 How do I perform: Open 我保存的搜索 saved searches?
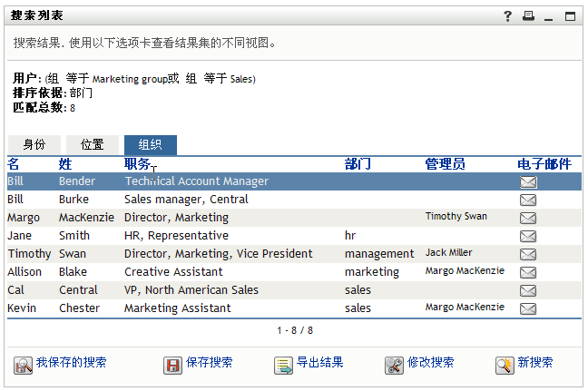pos(61,364)
